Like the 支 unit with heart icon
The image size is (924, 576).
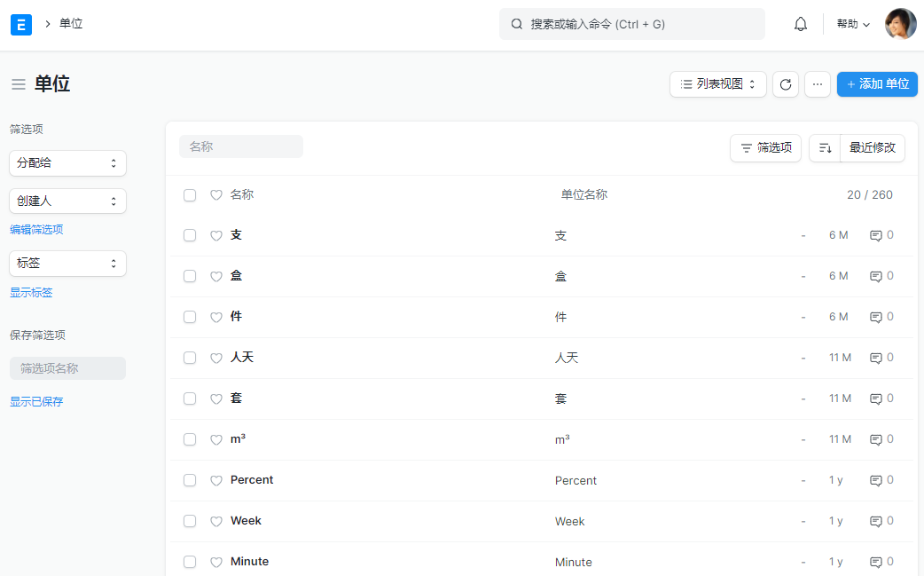pyautogui.click(x=215, y=236)
